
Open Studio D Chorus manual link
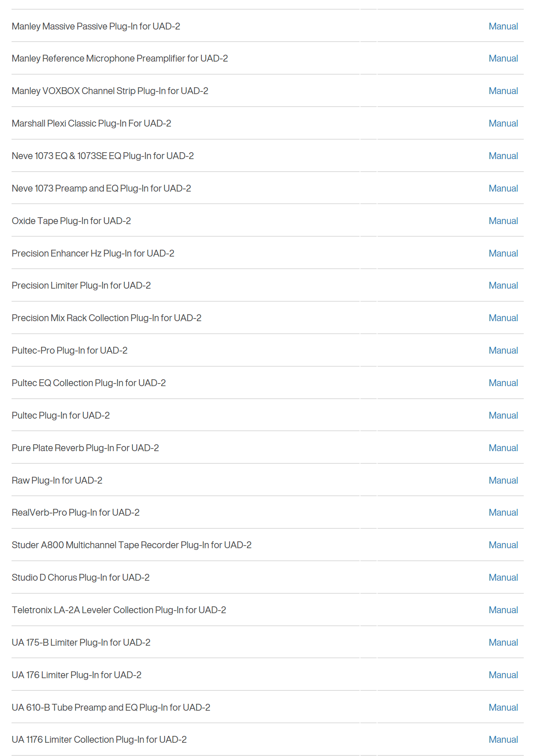503,577
